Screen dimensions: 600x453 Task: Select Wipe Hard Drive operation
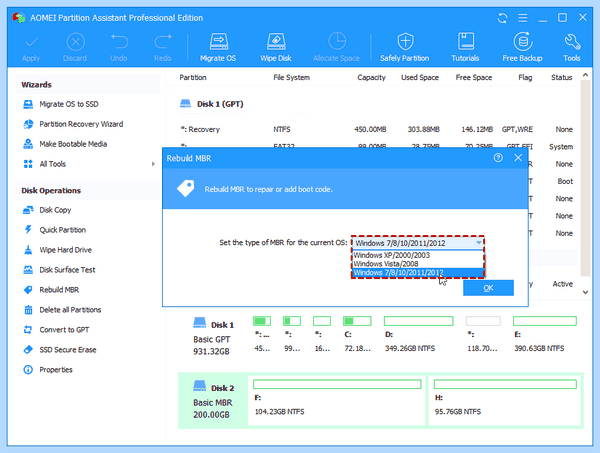pyautogui.click(x=65, y=250)
